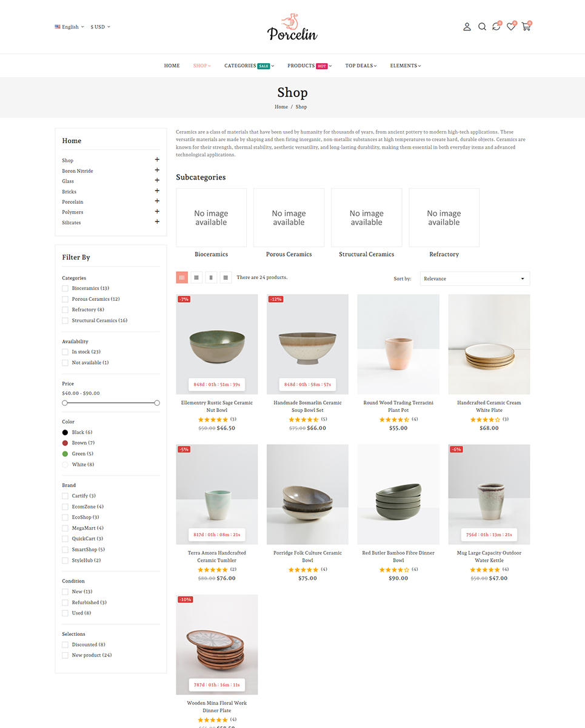Open the Top Deals menu
Image resolution: width=585 pixels, height=728 pixels.
coord(361,66)
